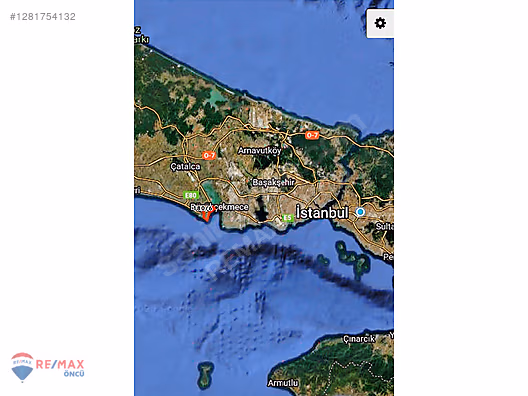The height and width of the screenshot is (396, 528).
Task: Select the Armutlu map label
Action: click(283, 383)
